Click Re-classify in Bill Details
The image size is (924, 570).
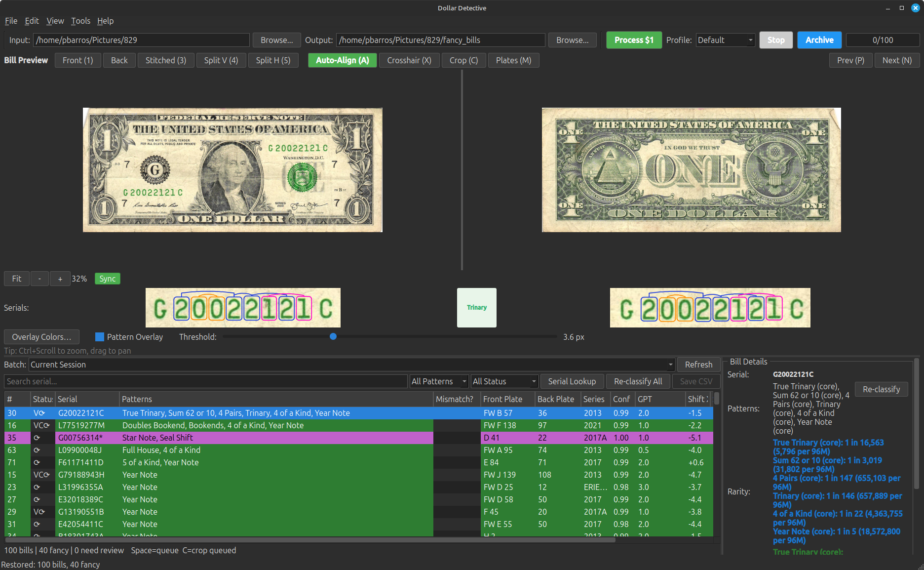click(881, 389)
